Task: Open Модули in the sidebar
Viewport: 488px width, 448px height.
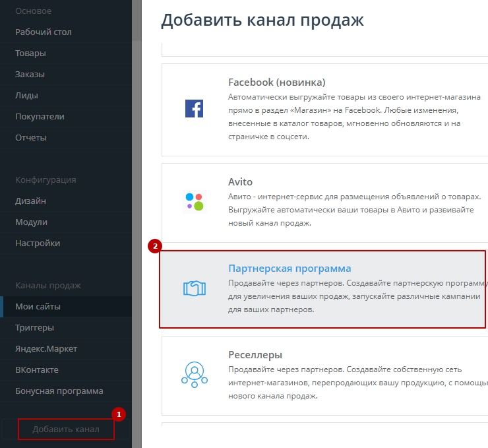Action: 31,222
